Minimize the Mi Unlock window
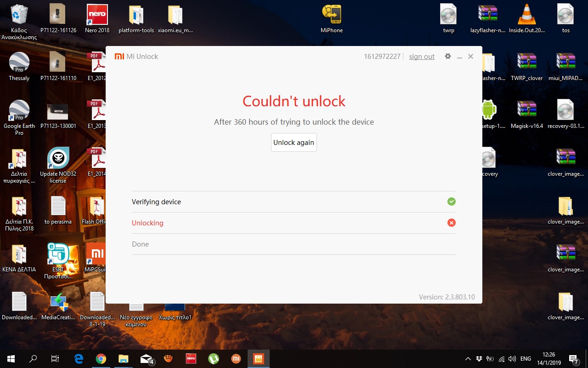 459,57
